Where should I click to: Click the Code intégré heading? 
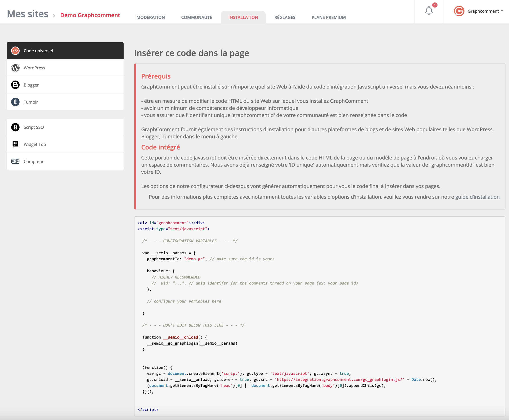pos(161,147)
